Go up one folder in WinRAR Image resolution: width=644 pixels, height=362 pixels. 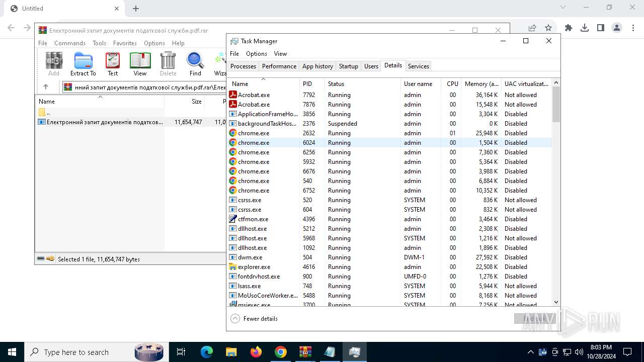pyautogui.click(x=46, y=87)
